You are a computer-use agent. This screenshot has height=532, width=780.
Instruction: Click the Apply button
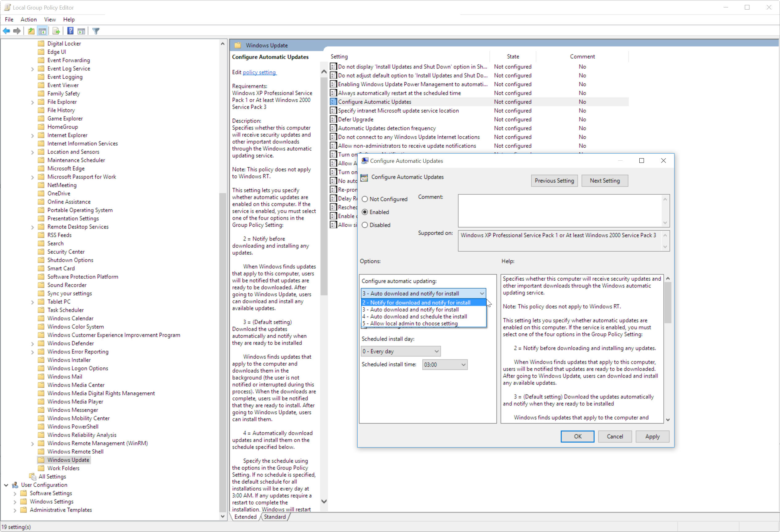[652, 436]
